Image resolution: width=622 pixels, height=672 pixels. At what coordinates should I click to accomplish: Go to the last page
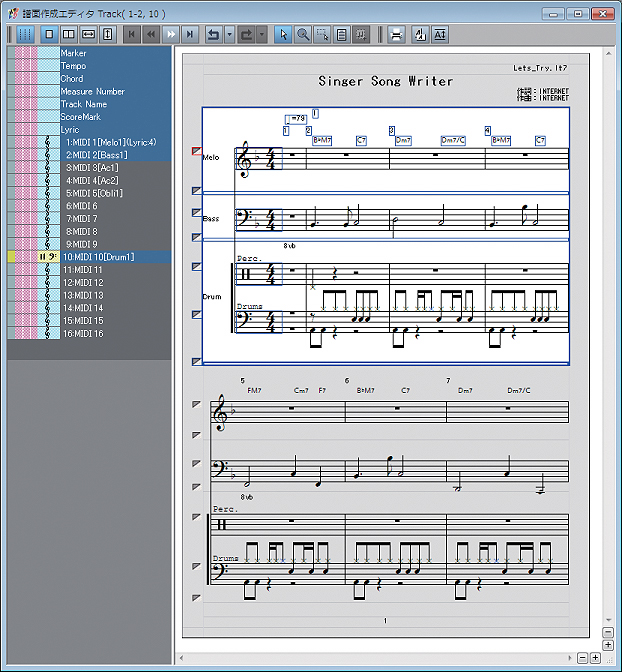190,34
